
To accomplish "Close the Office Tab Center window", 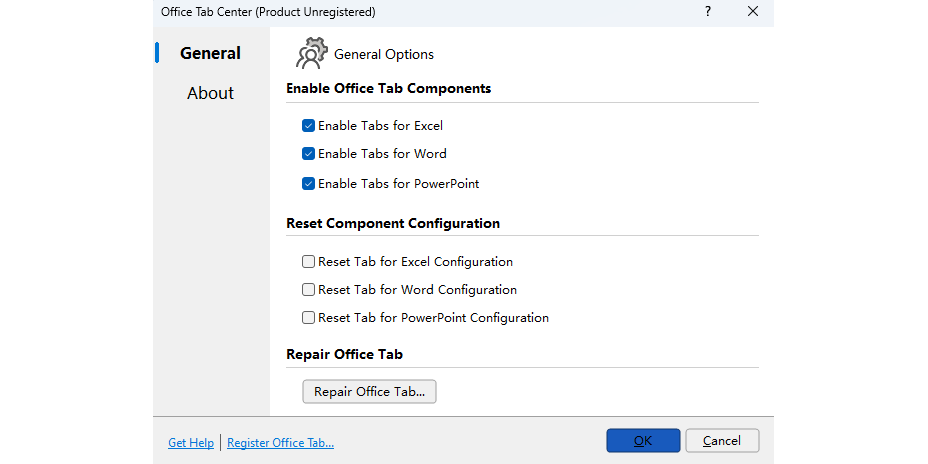I will (752, 12).
